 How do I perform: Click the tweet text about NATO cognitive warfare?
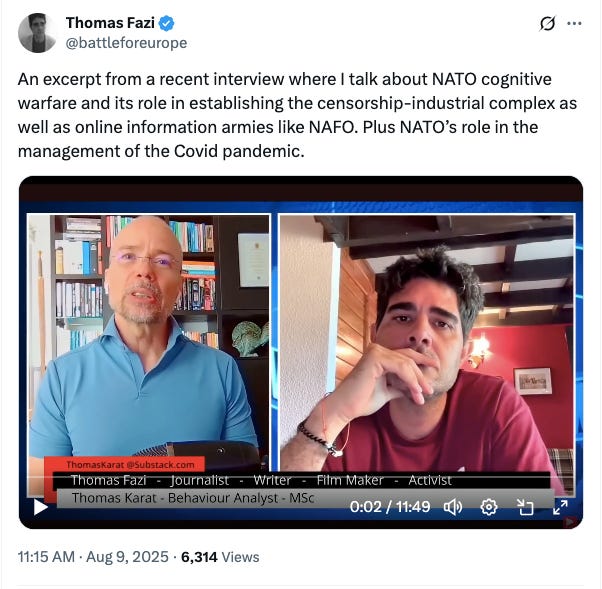[x=297, y=115]
